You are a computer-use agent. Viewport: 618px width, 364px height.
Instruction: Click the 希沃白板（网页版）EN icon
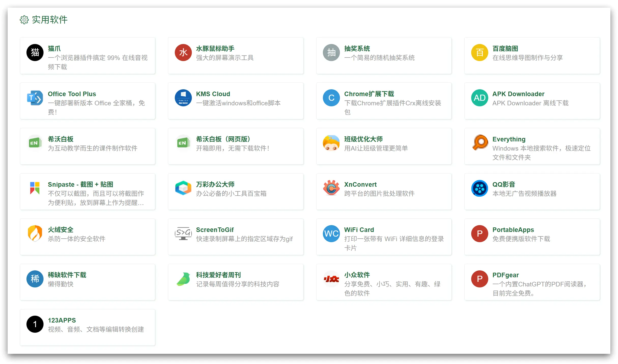[183, 143]
